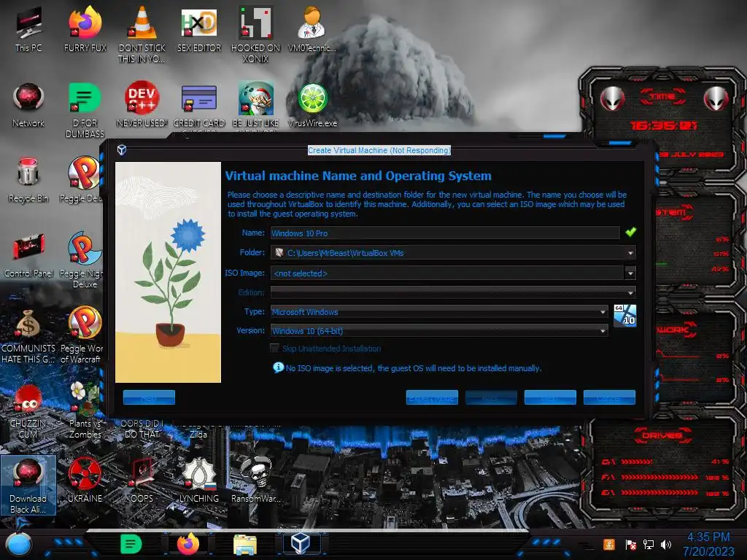The height and width of the screenshot is (560, 747).
Task: Click the F:\ drive usage bar on widget
Action: [659, 477]
